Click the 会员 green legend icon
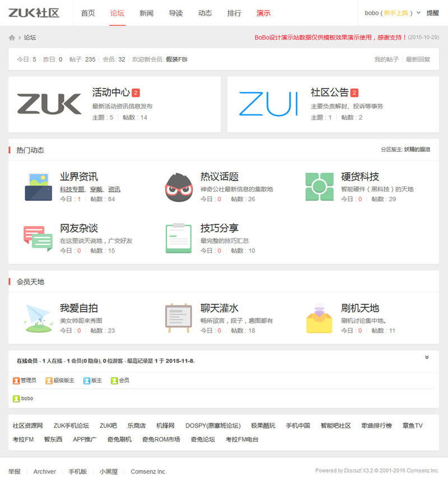The width and height of the screenshot is (448, 484). pyautogui.click(x=114, y=380)
